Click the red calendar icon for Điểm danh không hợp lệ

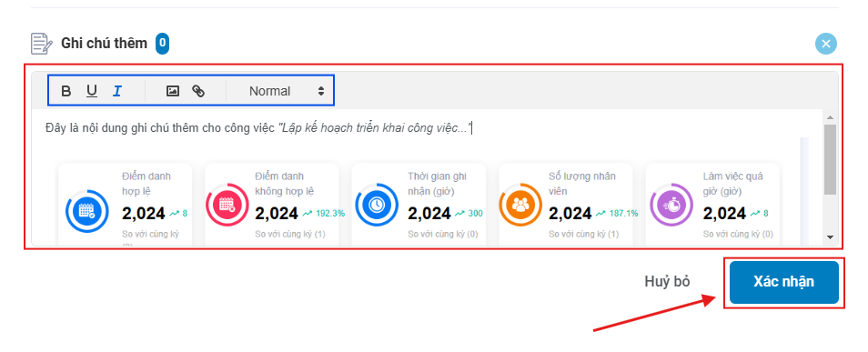click(227, 205)
